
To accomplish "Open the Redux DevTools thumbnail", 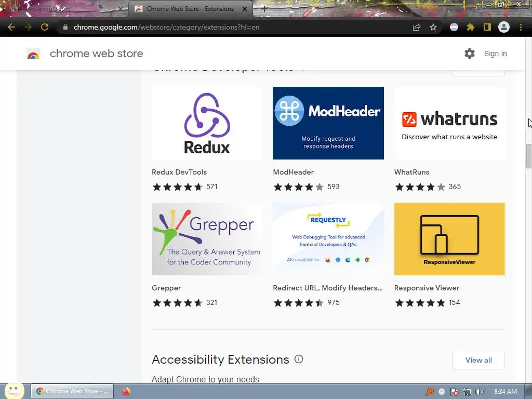I will tap(207, 123).
